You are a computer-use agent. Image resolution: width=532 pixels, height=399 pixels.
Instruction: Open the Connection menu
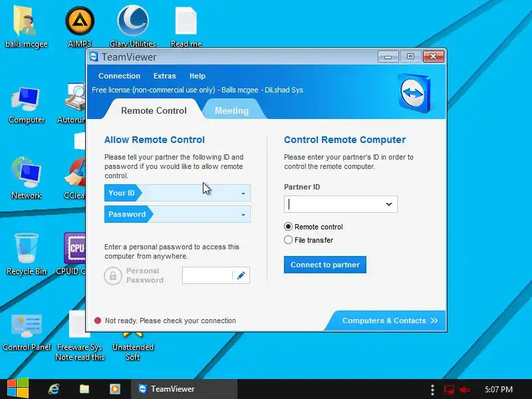[x=119, y=76]
